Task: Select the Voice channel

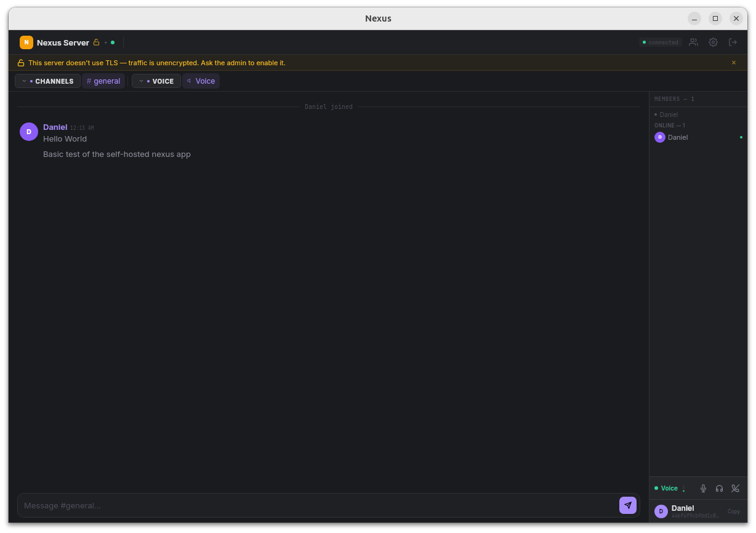Action: (201, 81)
